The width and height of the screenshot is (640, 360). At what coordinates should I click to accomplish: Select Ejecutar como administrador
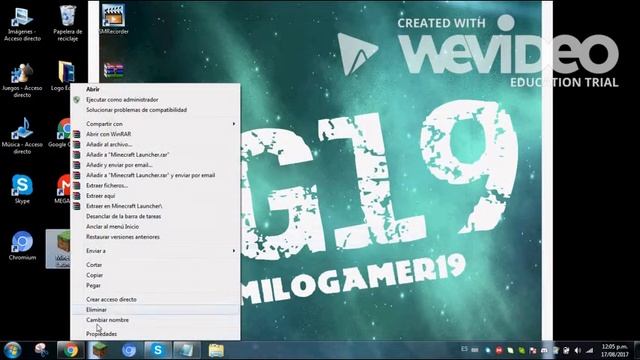(x=156, y=100)
